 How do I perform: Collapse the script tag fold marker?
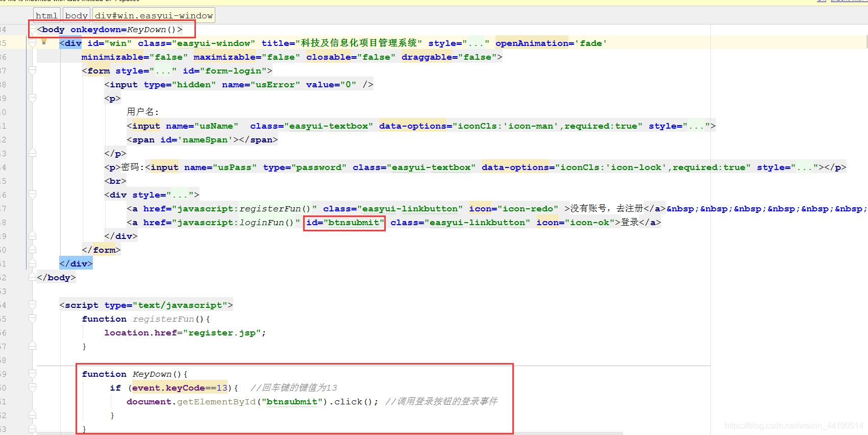(x=33, y=305)
